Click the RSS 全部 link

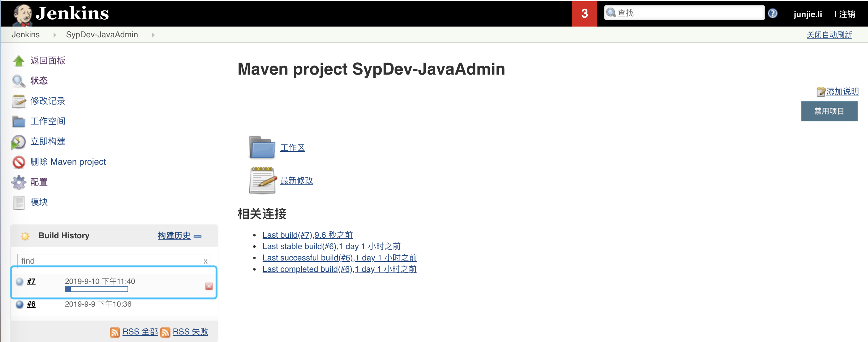tap(140, 332)
